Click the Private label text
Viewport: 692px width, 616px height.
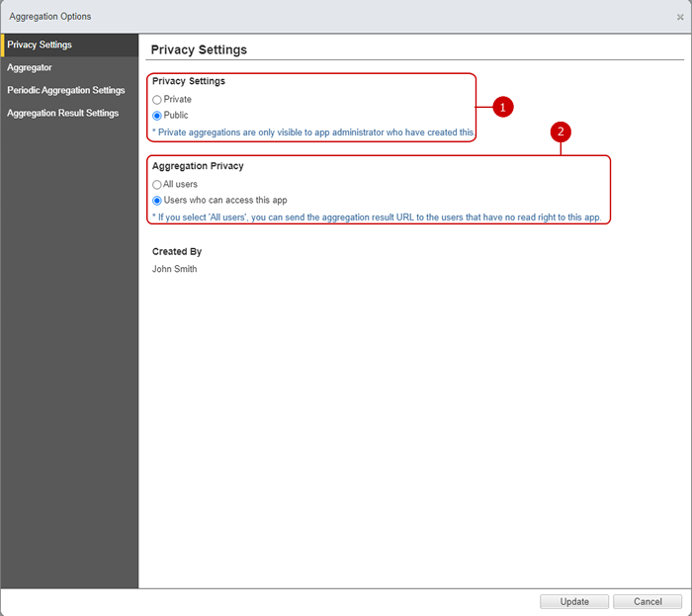(177, 99)
